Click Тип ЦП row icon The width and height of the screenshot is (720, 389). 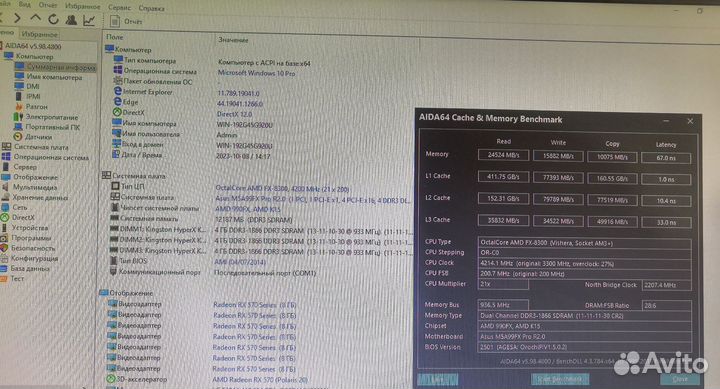click(x=115, y=186)
